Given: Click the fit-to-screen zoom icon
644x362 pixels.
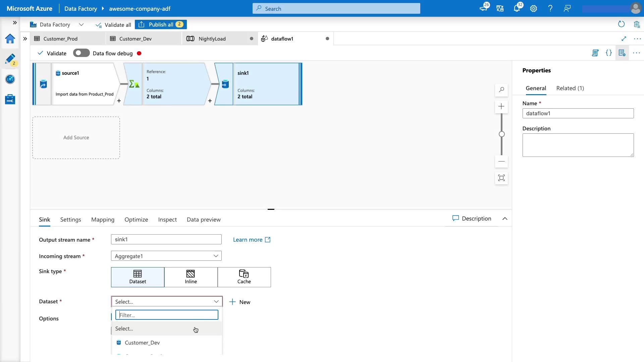Looking at the screenshot, I should click(x=501, y=178).
